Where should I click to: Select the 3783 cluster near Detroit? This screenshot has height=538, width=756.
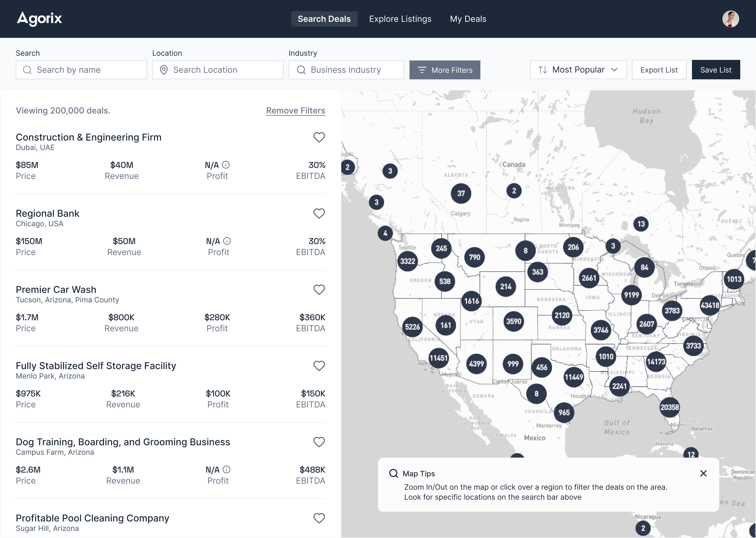(672, 310)
